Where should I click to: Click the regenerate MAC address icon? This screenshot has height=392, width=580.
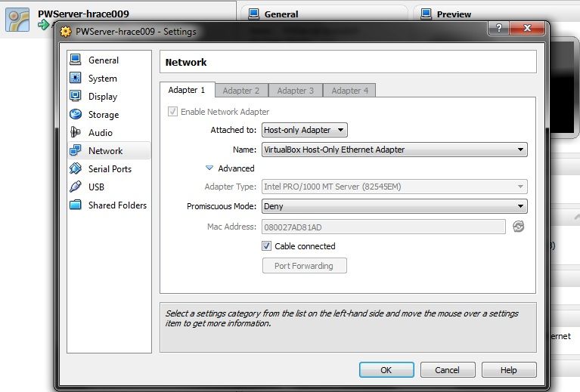point(518,227)
